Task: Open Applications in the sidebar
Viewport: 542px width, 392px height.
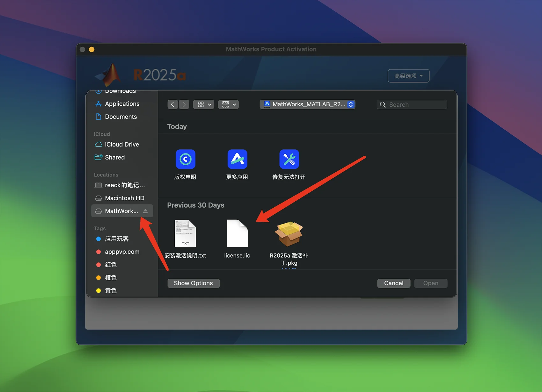Action: 122,104
